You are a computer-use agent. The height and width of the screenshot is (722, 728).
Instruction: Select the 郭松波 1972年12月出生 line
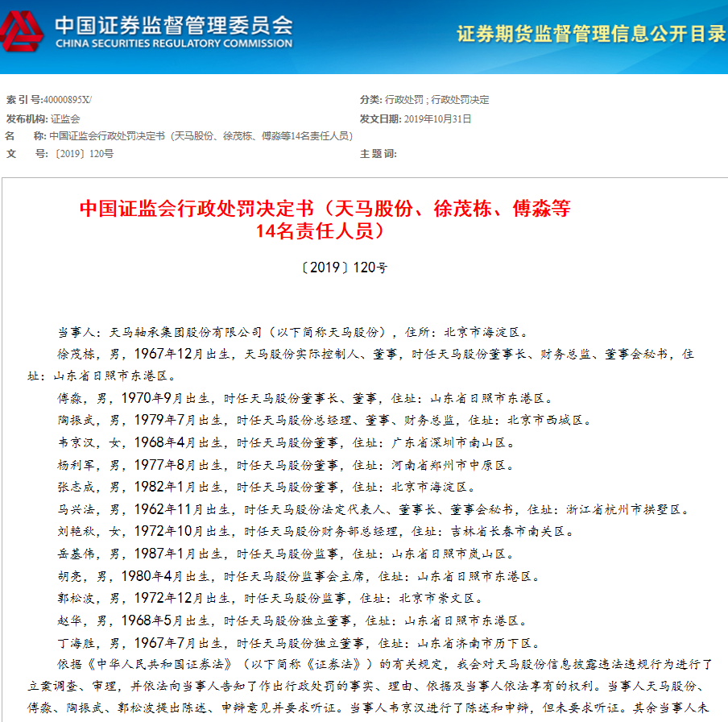tap(271, 599)
